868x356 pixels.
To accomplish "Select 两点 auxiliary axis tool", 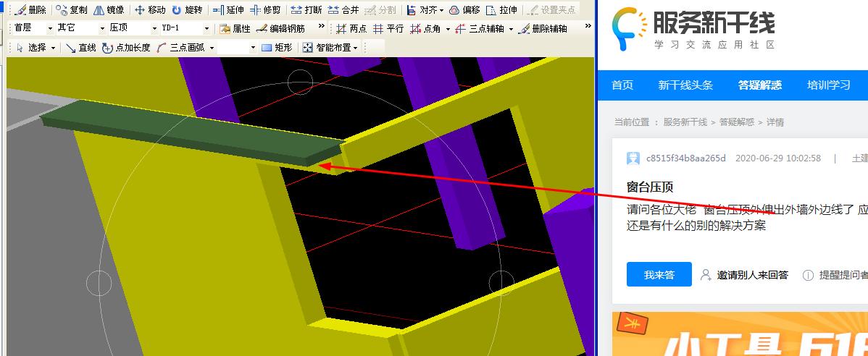I will coord(351,29).
